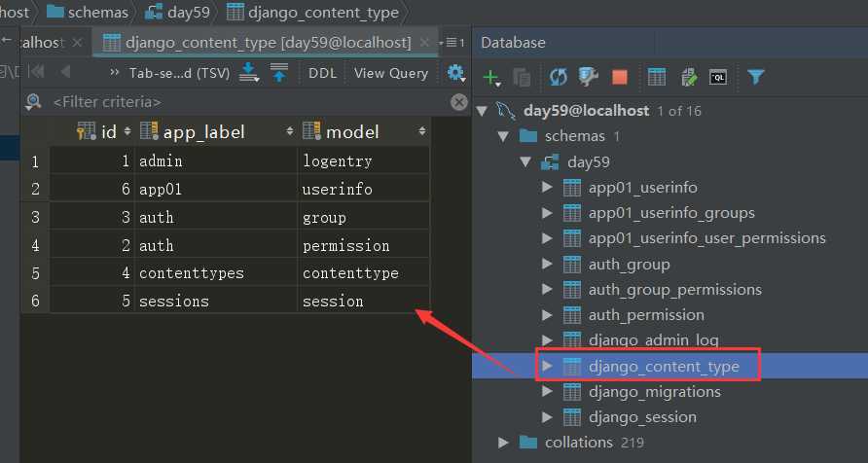This screenshot has width=868, height=463.
Task: Select the django_migrations table in the tree
Action: click(x=654, y=391)
